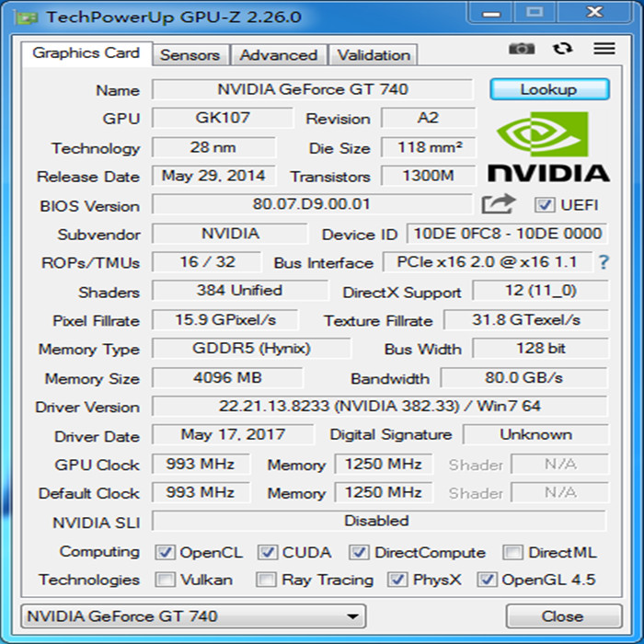Click the Subvendor value NVIDIA

(x=230, y=234)
